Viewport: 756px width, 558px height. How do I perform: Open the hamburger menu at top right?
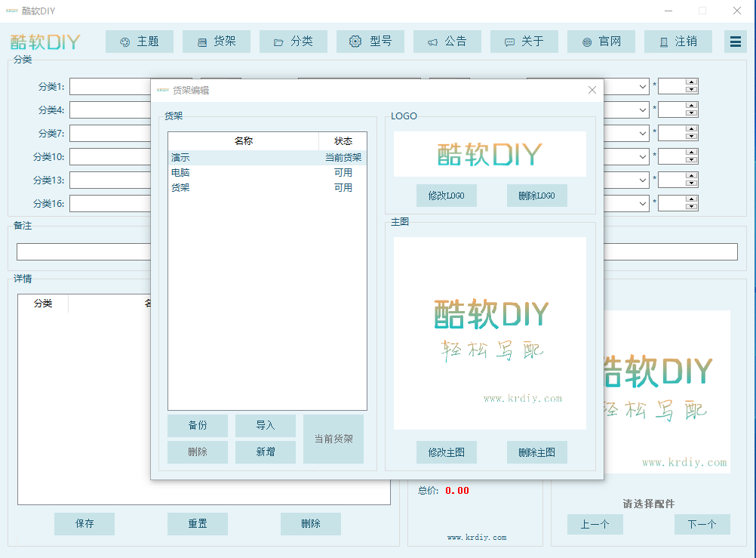[735, 42]
